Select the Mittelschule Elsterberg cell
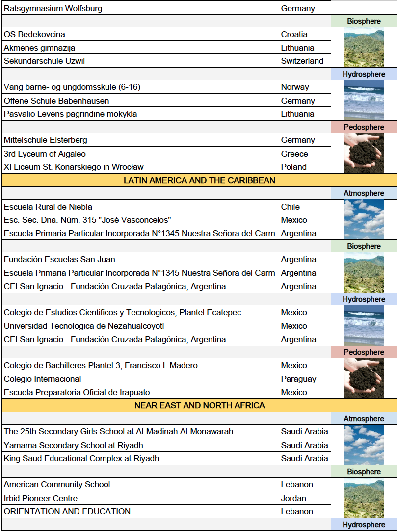This screenshot has height=532, width=397. (140, 140)
